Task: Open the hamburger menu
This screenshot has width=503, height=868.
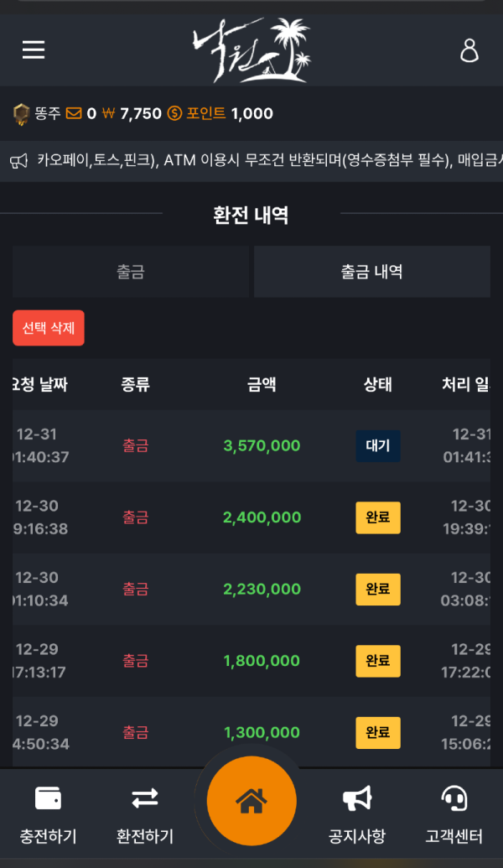Action: [x=34, y=50]
